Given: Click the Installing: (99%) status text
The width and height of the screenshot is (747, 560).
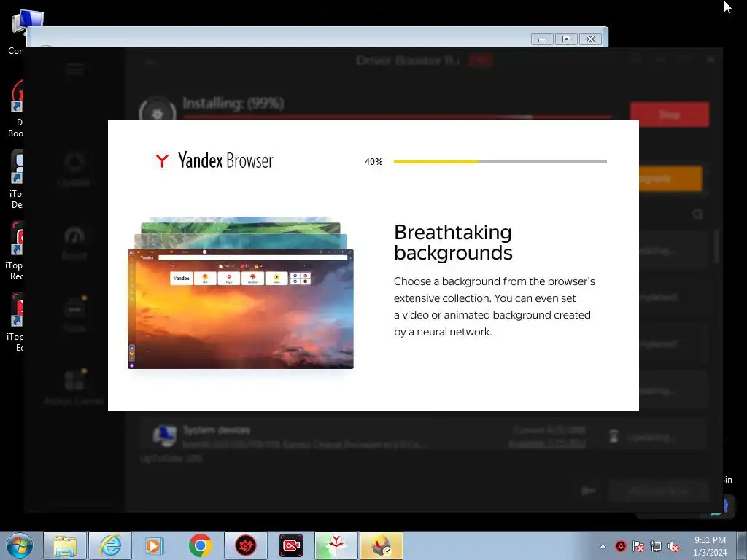Looking at the screenshot, I should coord(233,103).
